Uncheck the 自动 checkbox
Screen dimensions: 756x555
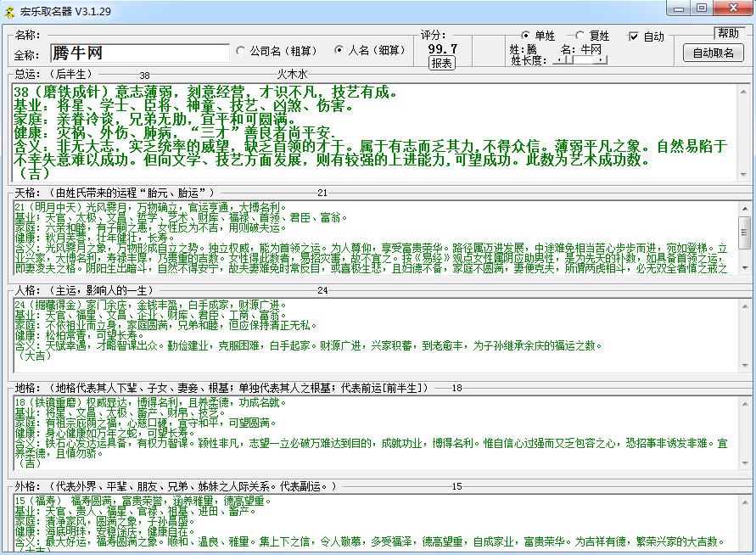click(x=633, y=36)
